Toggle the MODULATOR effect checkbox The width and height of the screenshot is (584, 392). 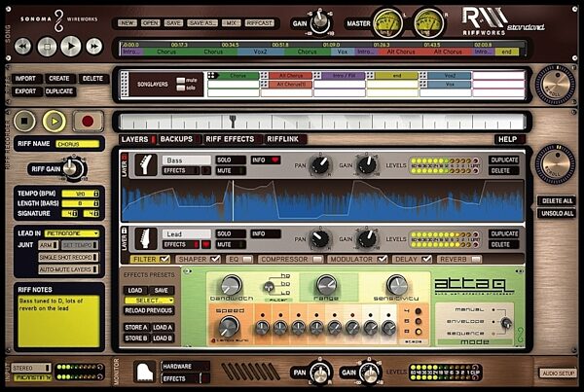tap(382, 259)
